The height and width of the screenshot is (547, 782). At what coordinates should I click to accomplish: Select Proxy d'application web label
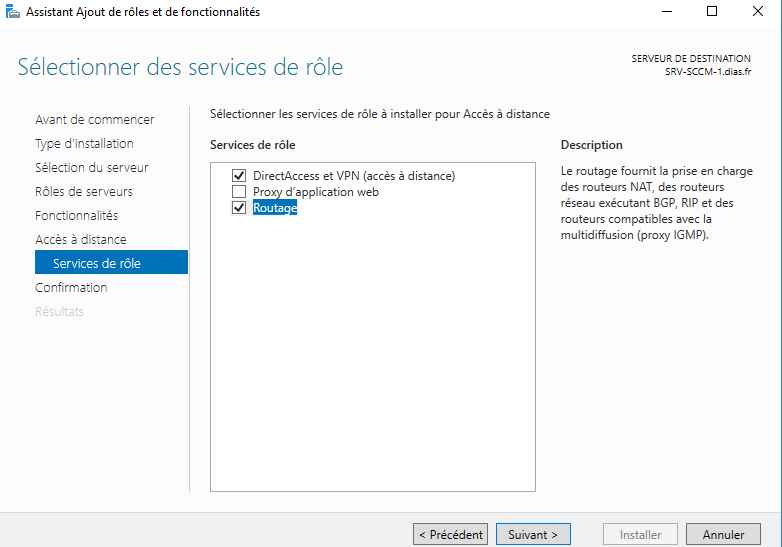point(315,192)
